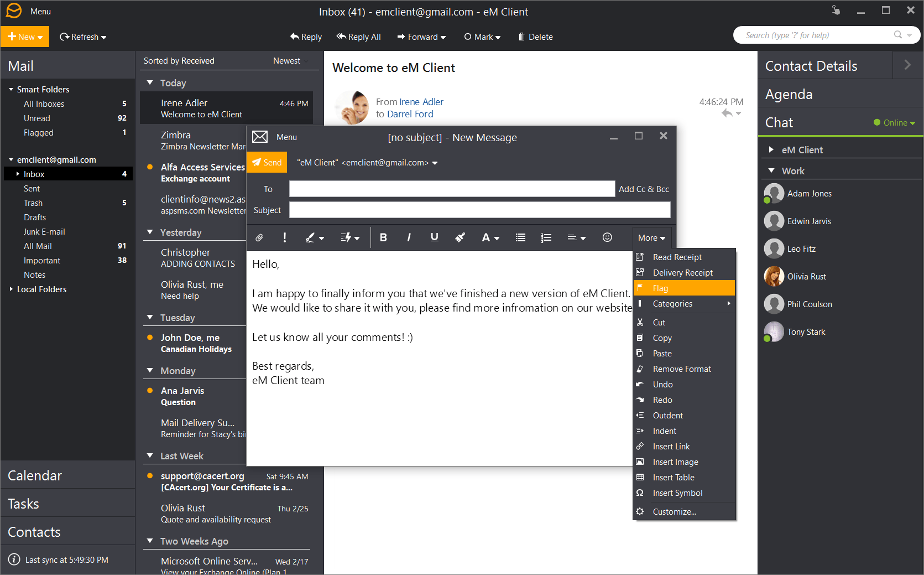Toggle bold formatting
924x575 pixels.
[x=383, y=237]
